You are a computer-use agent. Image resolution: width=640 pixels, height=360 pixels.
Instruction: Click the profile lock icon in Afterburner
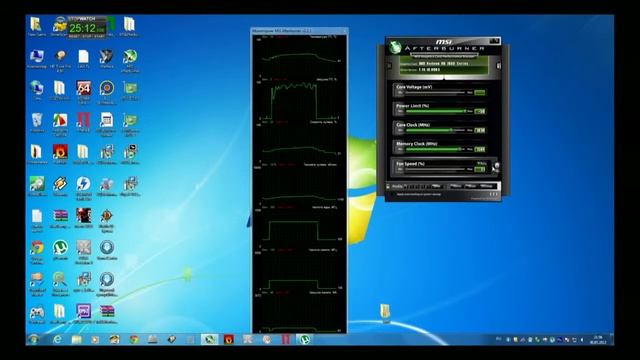point(388,186)
